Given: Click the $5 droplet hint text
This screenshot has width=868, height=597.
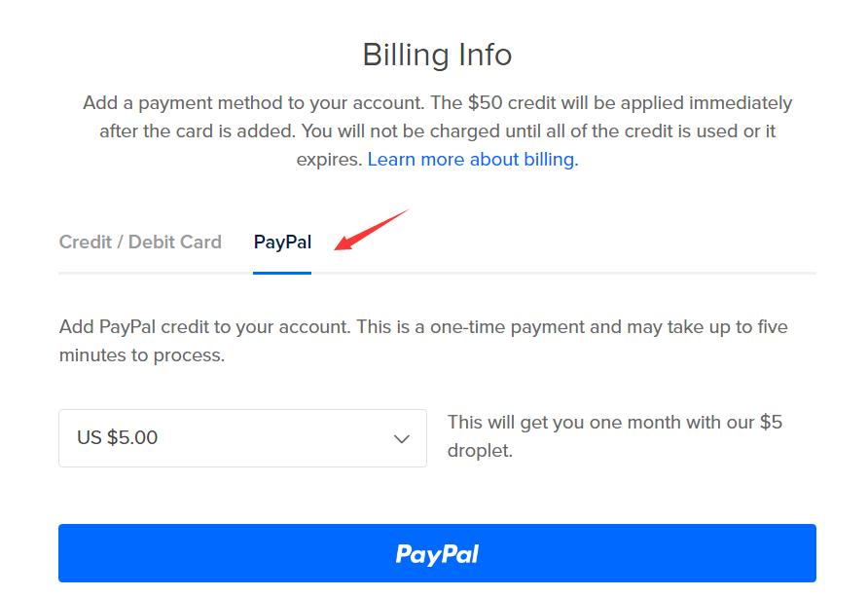Looking at the screenshot, I should (x=614, y=436).
